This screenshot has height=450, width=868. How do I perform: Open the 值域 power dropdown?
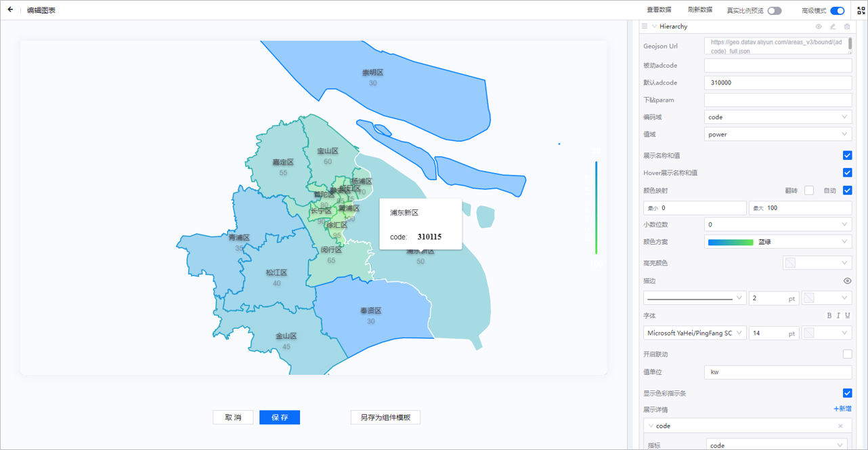click(777, 134)
